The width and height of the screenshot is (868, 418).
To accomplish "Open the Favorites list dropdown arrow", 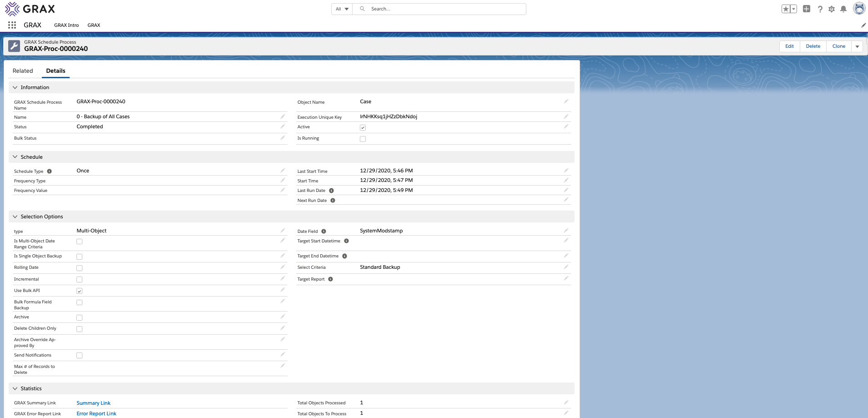I will coord(794,9).
